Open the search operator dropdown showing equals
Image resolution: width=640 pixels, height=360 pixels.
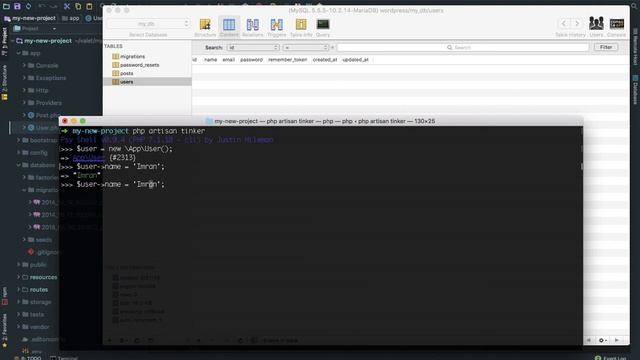tap(305, 48)
